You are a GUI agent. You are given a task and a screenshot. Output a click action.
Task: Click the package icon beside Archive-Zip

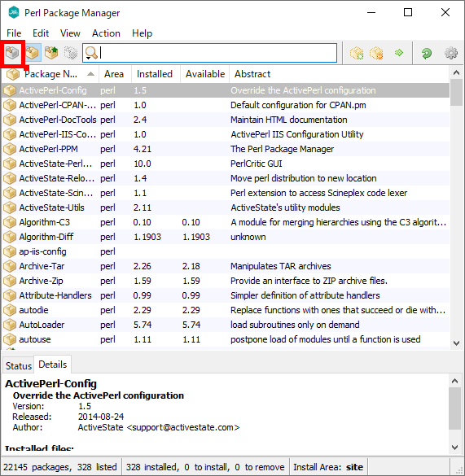pos(10,281)
